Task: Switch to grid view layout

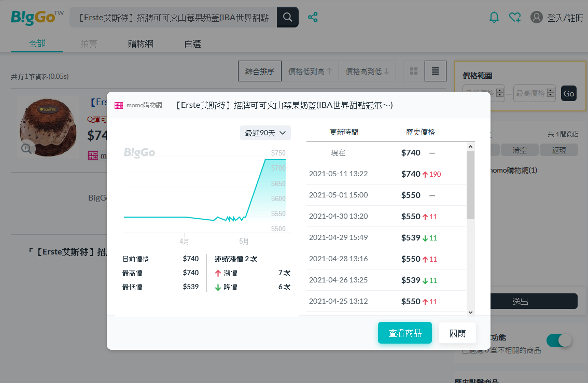Action: coord(414,72)
